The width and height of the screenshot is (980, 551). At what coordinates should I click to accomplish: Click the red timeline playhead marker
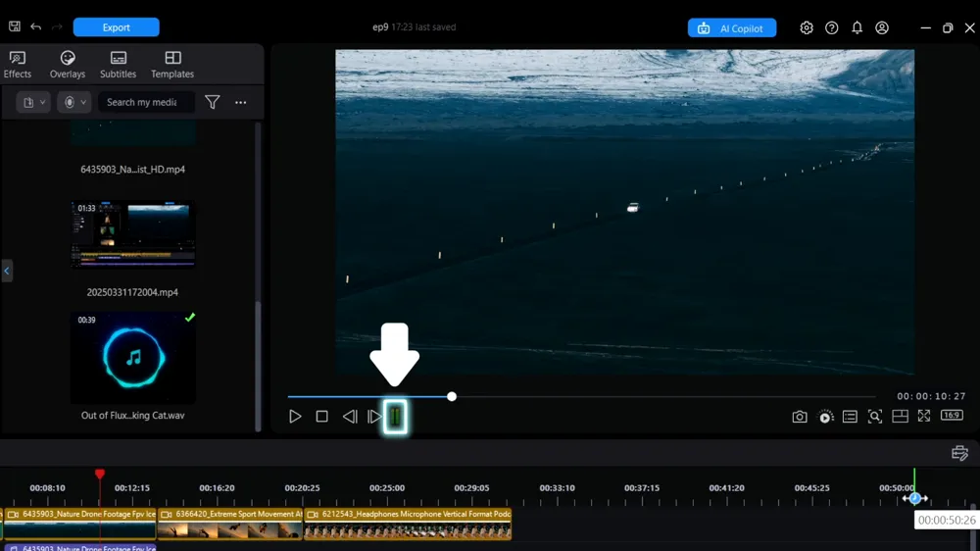click(x=100, y=475)
